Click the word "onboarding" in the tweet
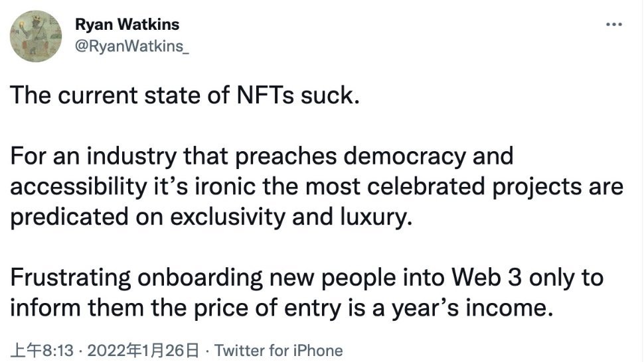Image resolution: width=644 pixels, height=362 pixels. click(x=200, y=278)
